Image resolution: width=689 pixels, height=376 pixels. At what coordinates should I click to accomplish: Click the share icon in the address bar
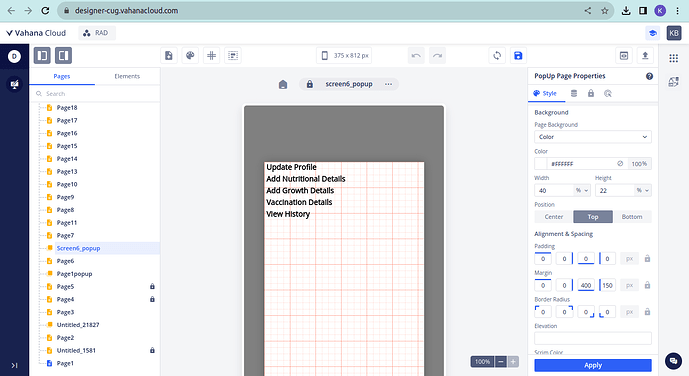(587, 11)
